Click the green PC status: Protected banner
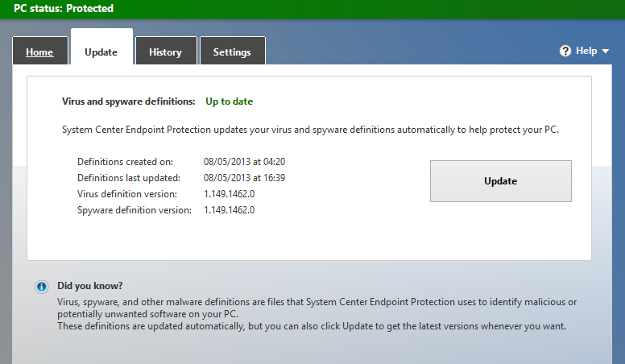 tap(64, 9)
